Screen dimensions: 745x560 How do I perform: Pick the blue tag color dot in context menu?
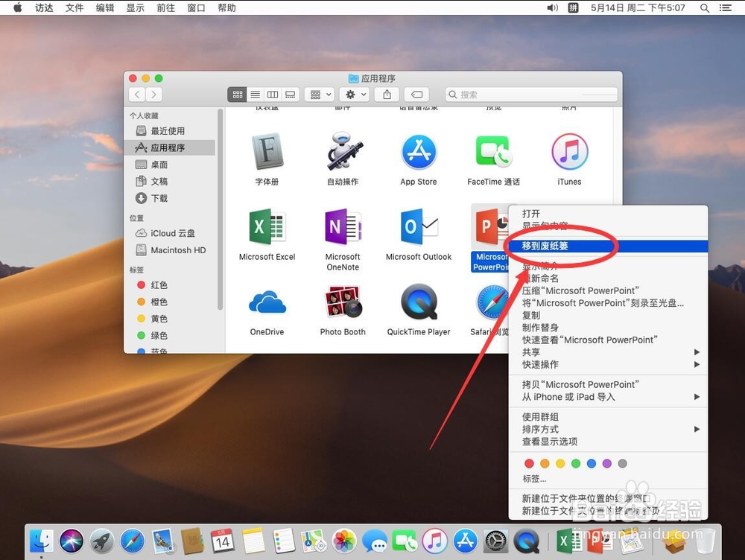(592, 464)
